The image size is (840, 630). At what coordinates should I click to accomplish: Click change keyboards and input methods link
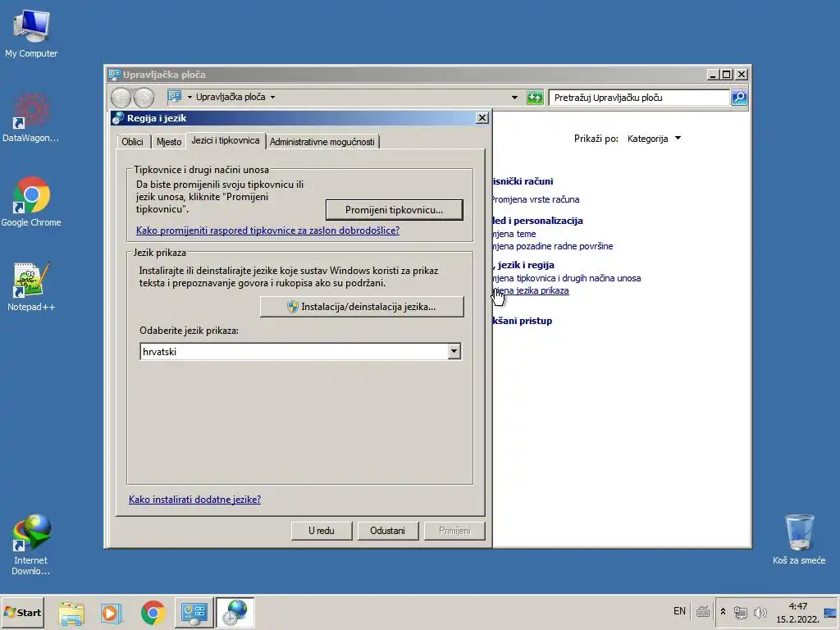567,278
